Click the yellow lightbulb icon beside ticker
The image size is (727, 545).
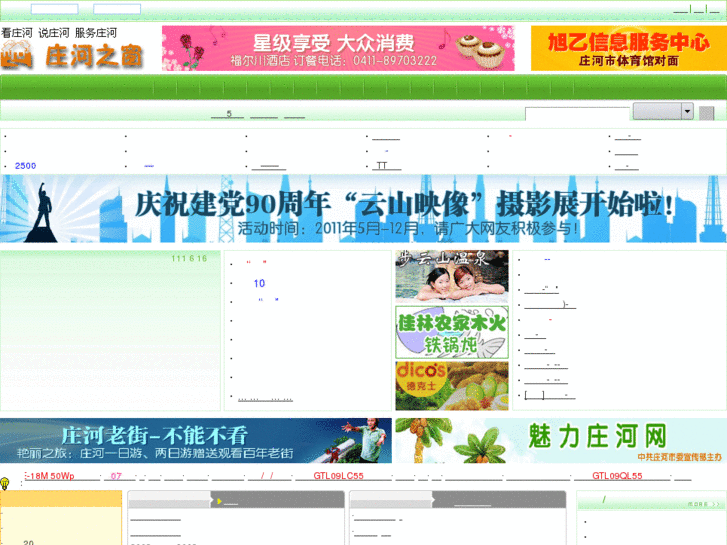tap(5, 483)
